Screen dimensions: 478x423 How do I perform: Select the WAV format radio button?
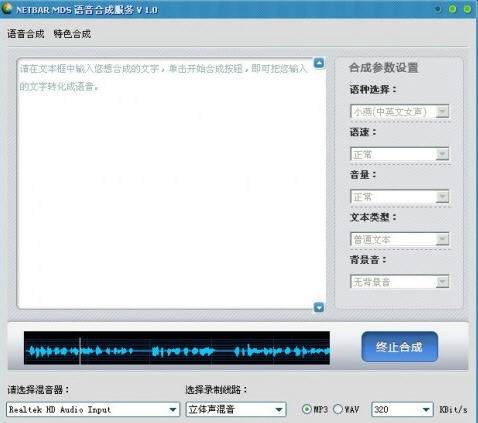(x=338, y=409)
